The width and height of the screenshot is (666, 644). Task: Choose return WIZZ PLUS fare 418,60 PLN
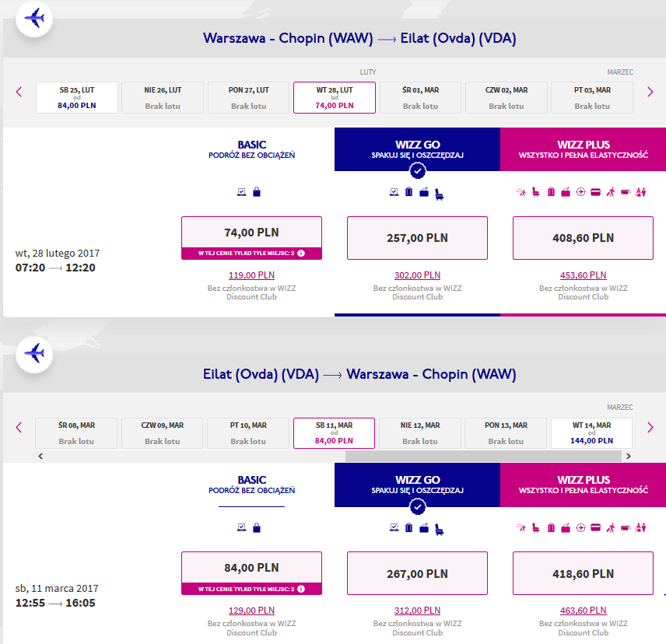point(583,573)
